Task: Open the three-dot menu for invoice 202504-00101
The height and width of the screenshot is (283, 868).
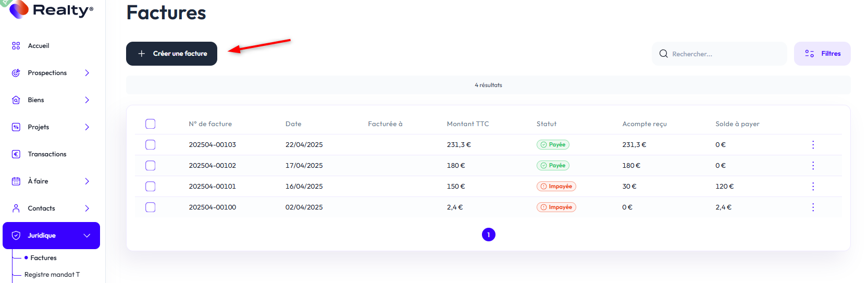Action: [813, 187]
